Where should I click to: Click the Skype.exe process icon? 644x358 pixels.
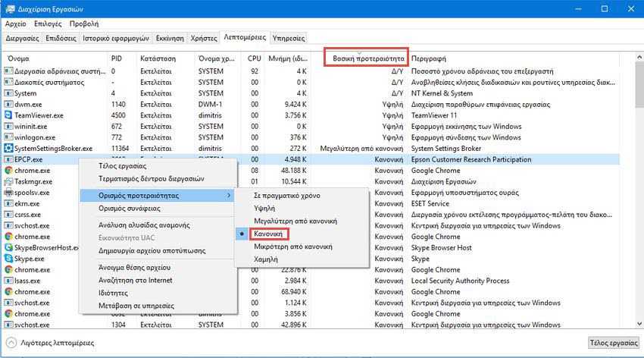click(8, 259)
